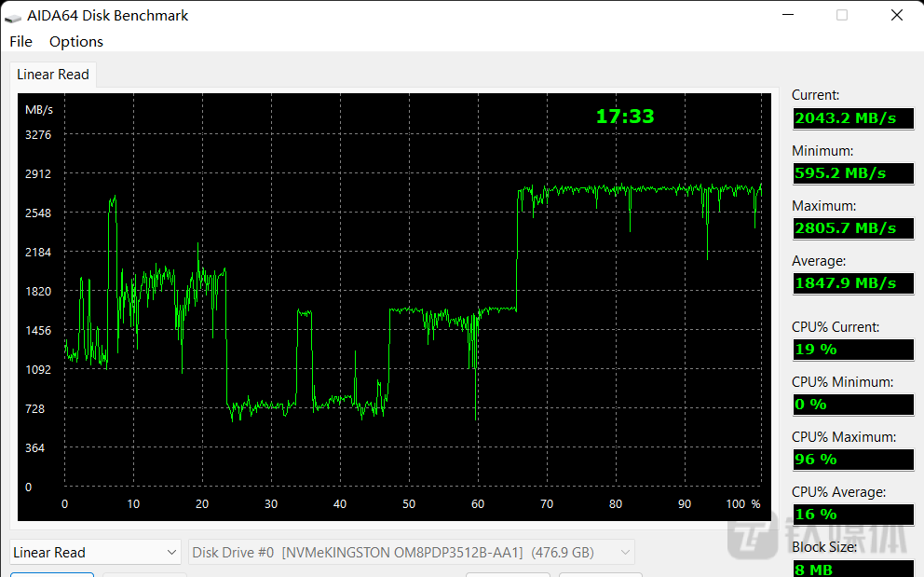The width and height of the screenshot is (924, 577).
Task: Click the CPU% Average value 16 %
Action: pyautogui.click(x=853, y=515)
